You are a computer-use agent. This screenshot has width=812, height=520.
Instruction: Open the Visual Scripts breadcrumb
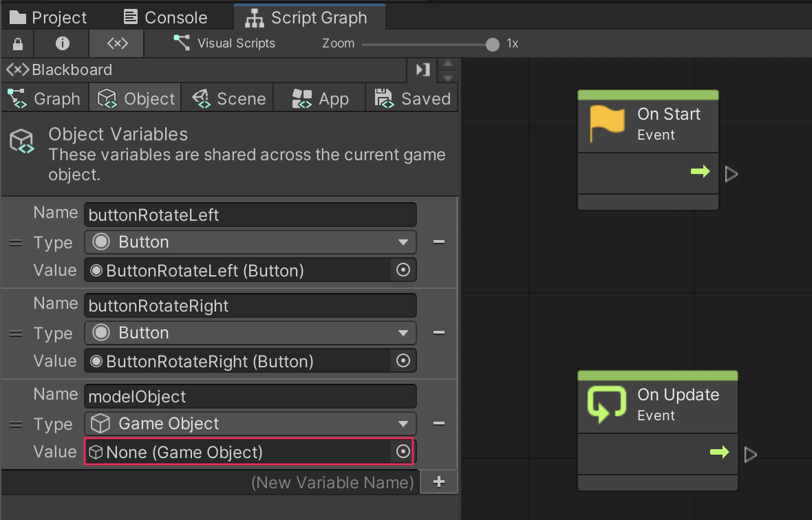(224, 43)
